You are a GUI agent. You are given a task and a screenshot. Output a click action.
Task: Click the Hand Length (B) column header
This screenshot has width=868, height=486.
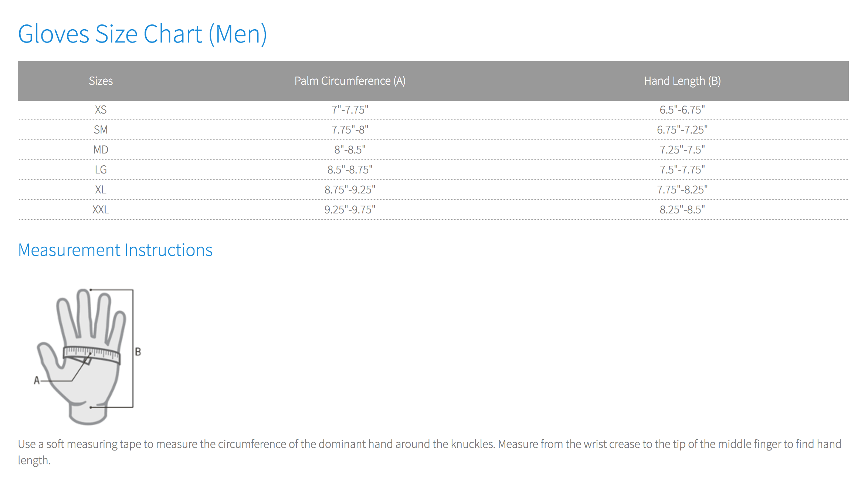682,81
